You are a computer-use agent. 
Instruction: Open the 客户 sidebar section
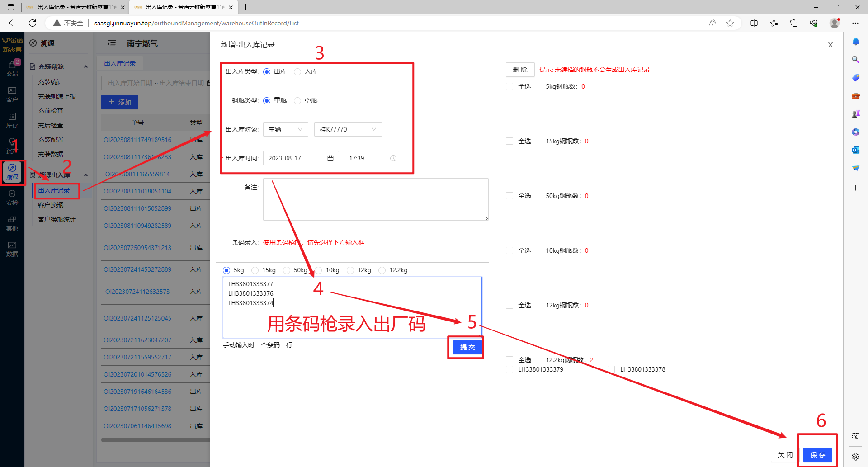(12, 94)
